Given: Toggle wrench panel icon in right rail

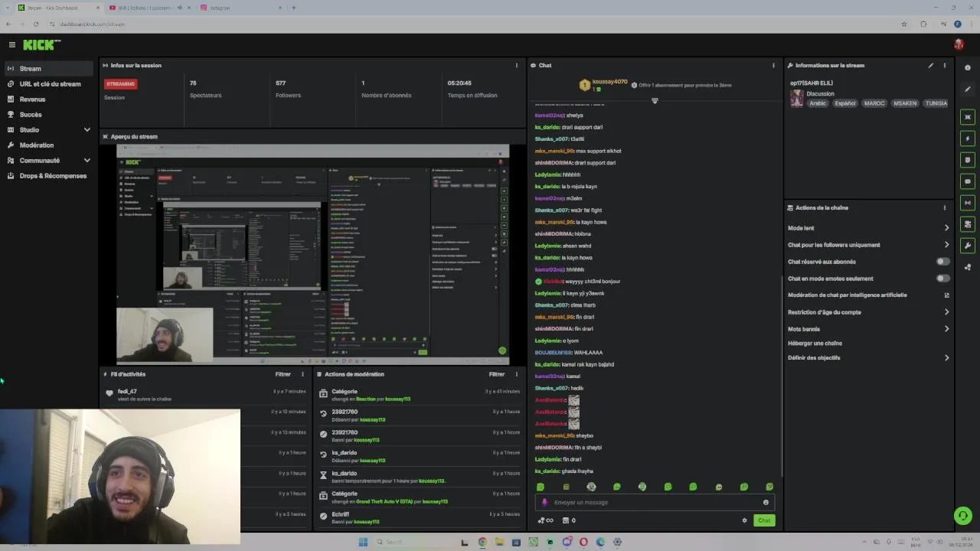Looking at the screenshot, I should point(968,246).
